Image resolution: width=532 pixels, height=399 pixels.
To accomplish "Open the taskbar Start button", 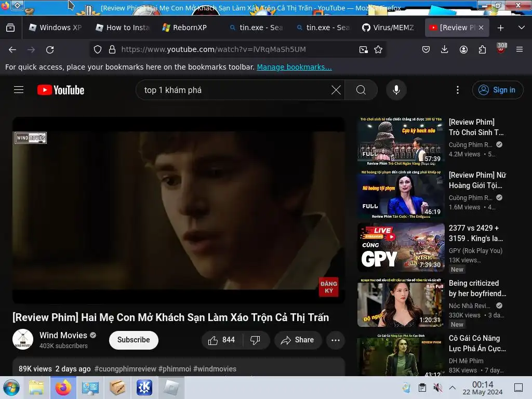I will click(11, 388).
